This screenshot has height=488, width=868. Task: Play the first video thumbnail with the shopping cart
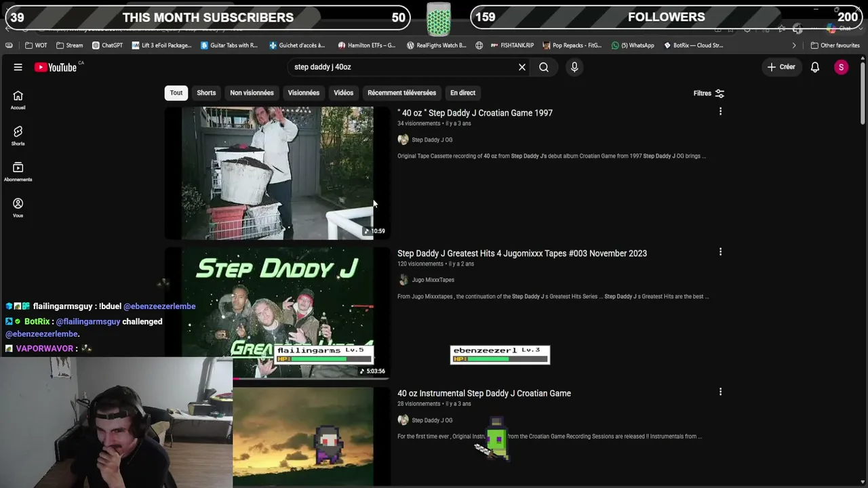pos(277,173)
